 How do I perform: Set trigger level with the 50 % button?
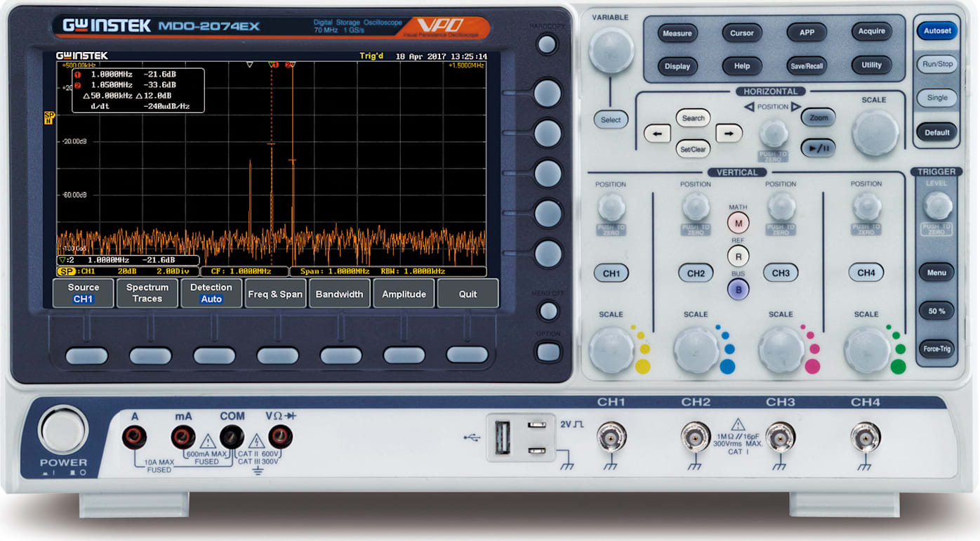coord(936,311)
